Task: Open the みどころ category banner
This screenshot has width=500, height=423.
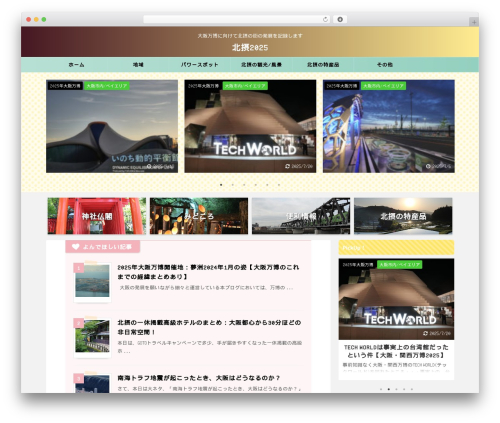Action: point(199,216)
